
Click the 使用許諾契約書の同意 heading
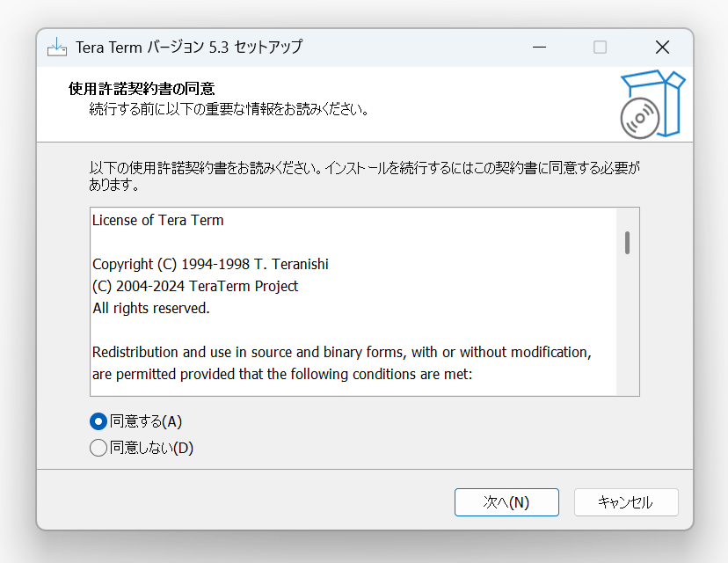pos(142,89)
